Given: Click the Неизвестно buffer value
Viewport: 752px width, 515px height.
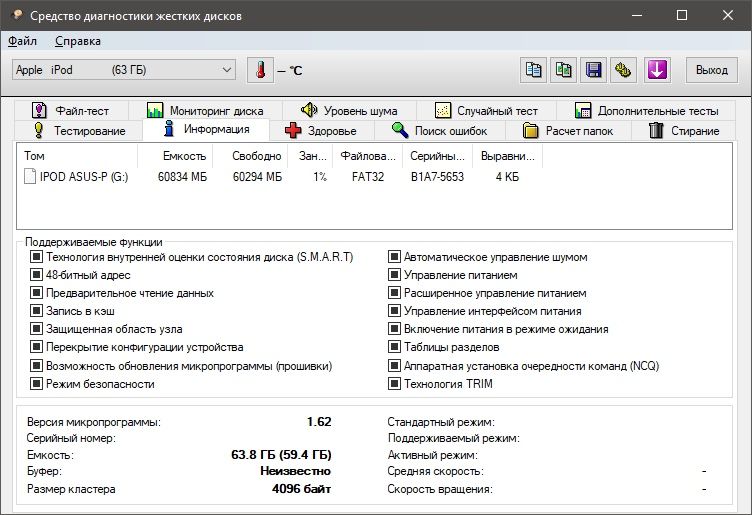Looking at the screenshot, I should [x=295, y=471].
